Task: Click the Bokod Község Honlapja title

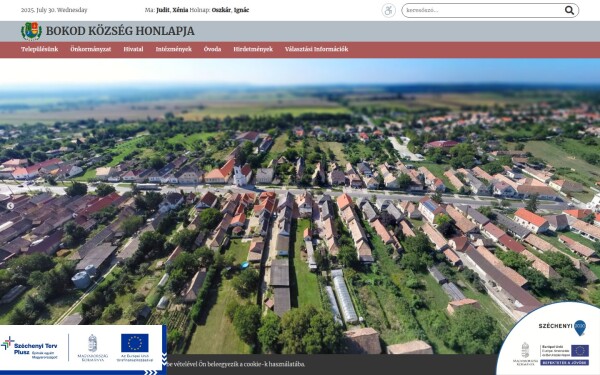Action: coord(120,31)
